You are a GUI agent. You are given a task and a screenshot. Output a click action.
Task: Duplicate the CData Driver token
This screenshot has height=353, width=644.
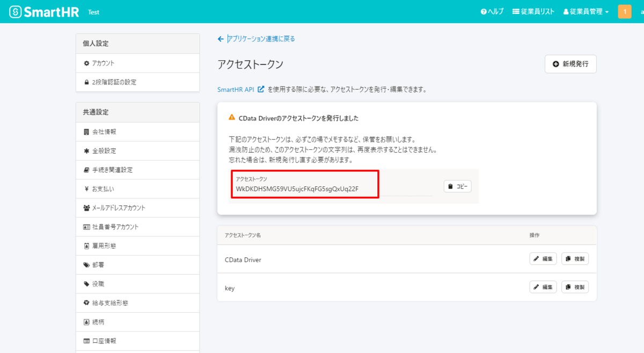575,259
